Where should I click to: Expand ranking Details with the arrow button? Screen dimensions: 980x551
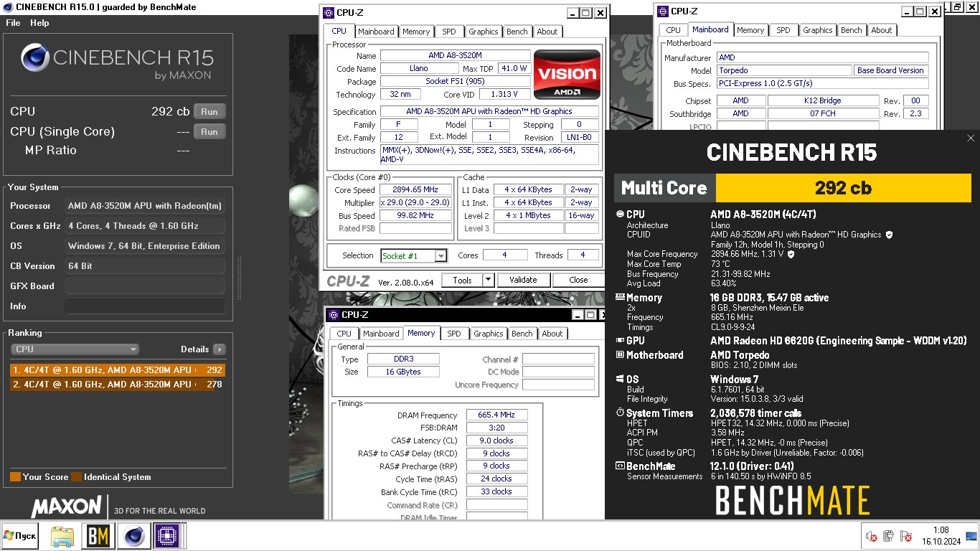point(219,349)
